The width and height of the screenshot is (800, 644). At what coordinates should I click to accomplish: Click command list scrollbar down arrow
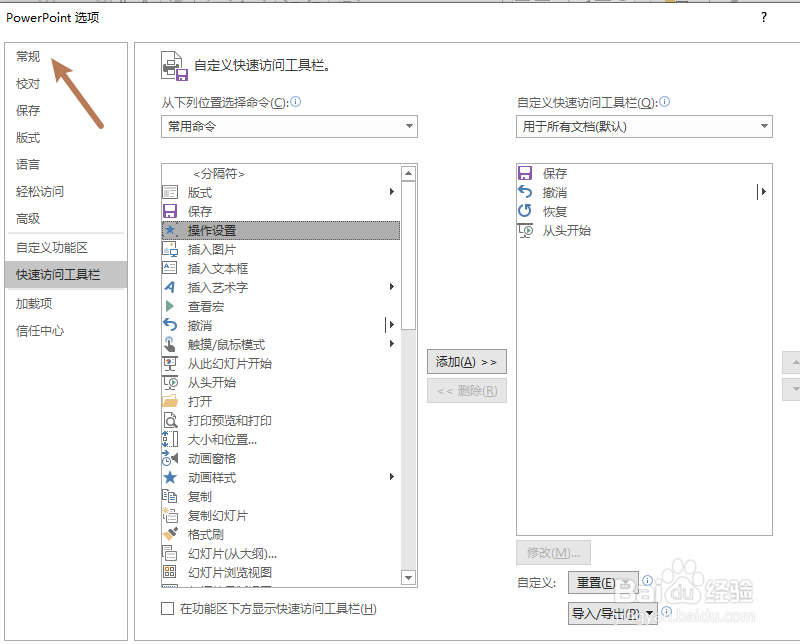coord(409,578)
